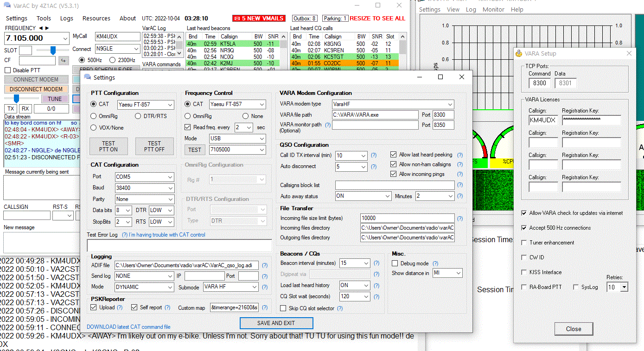
Task: Open Tools menu in VarAC
Action: pos(44,19)
